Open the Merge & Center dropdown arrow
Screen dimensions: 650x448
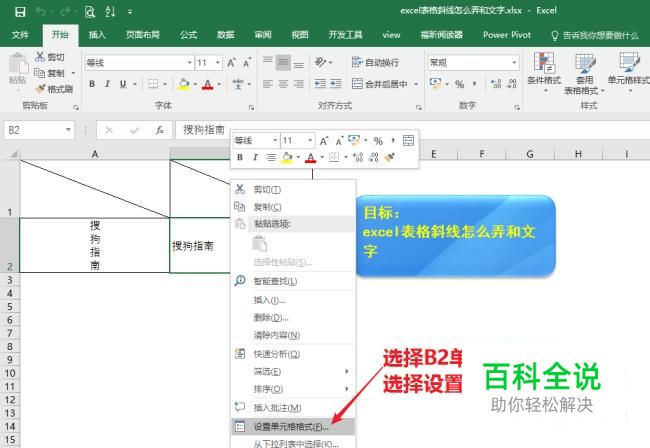click(416, 84)
